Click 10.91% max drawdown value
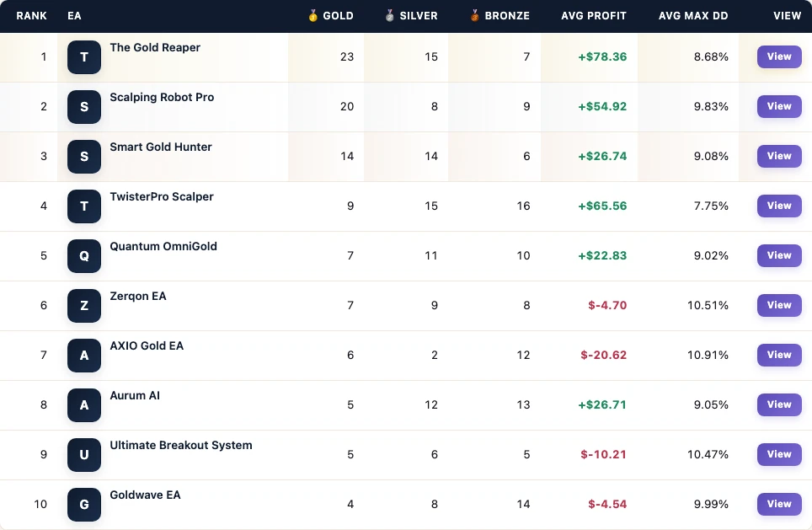The width and height of the screenshot is (812, 530). pos(708,355)
